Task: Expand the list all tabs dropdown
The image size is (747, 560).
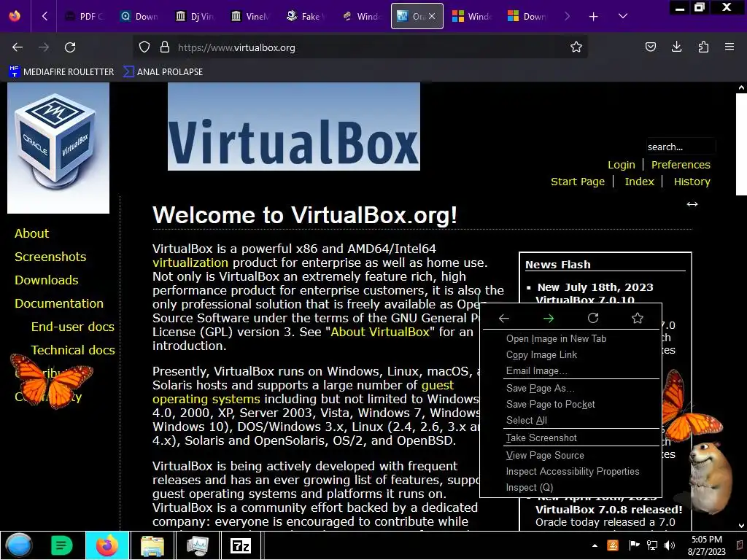Action: point(623,16)
